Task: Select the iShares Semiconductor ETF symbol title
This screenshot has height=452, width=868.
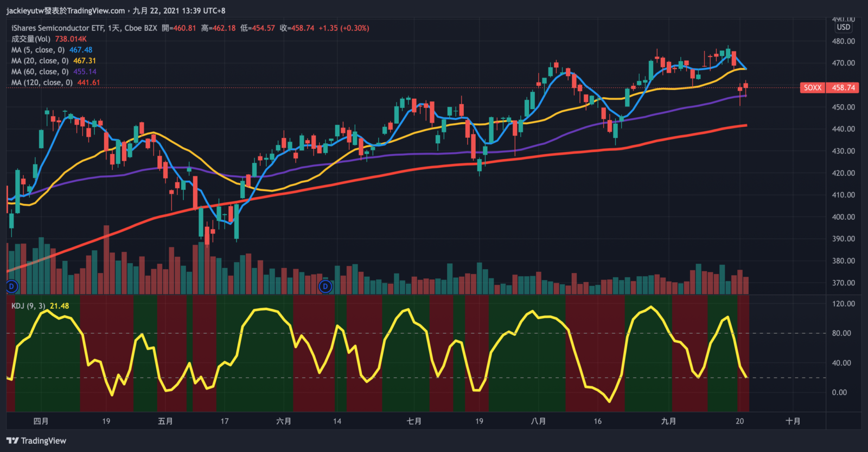Action: pos(58,28)
